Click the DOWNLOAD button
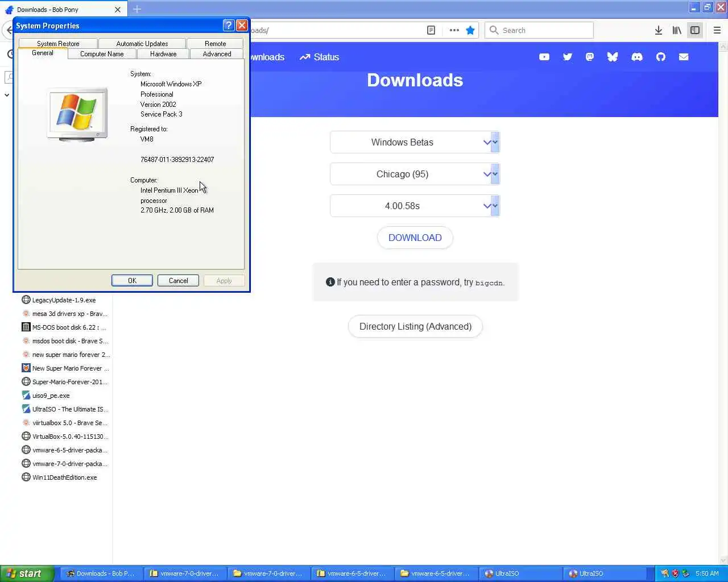Screen dimensions: 728x582 click(x=415, y=238)
